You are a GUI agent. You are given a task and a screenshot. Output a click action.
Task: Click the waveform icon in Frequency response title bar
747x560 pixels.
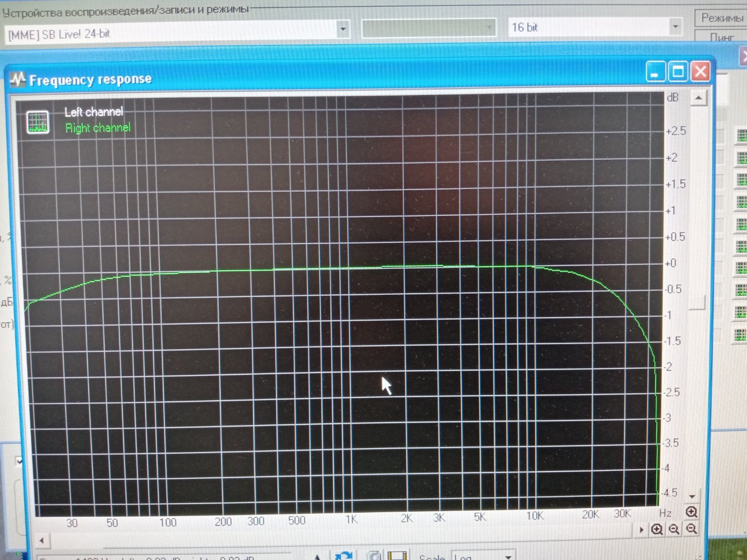[18, 80]
